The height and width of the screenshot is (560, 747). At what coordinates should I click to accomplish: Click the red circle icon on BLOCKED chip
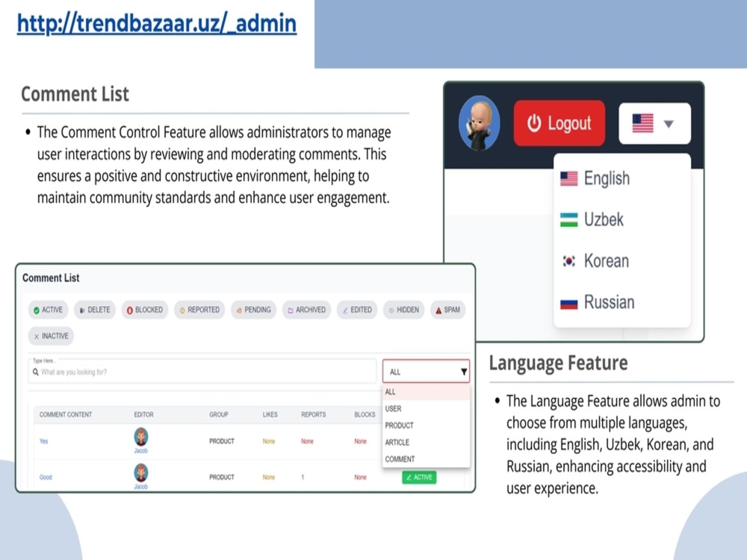(129, 311)
